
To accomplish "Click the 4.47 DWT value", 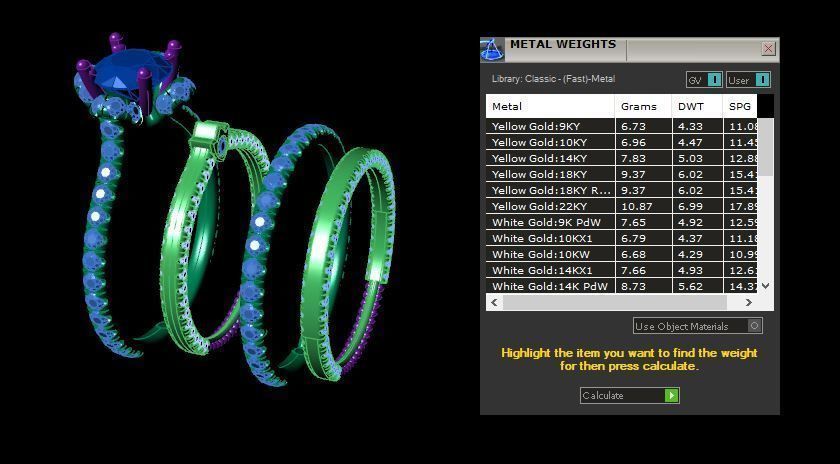I will [690, 143].
